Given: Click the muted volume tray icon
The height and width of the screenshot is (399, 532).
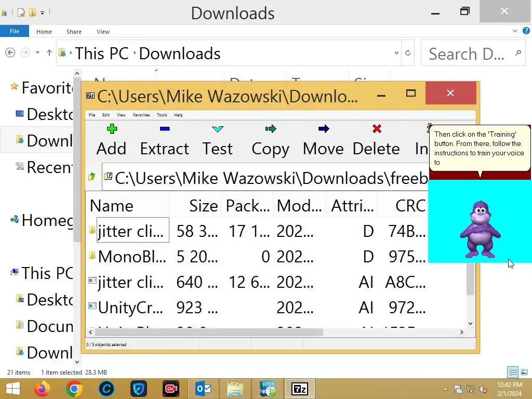Looking at the screenshot, I should [x=483, y=389].
